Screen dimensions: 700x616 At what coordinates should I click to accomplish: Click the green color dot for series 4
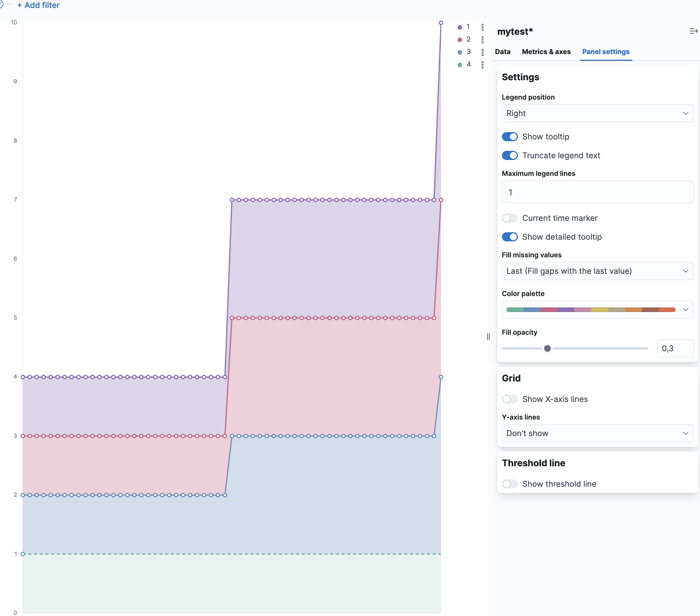459,64
